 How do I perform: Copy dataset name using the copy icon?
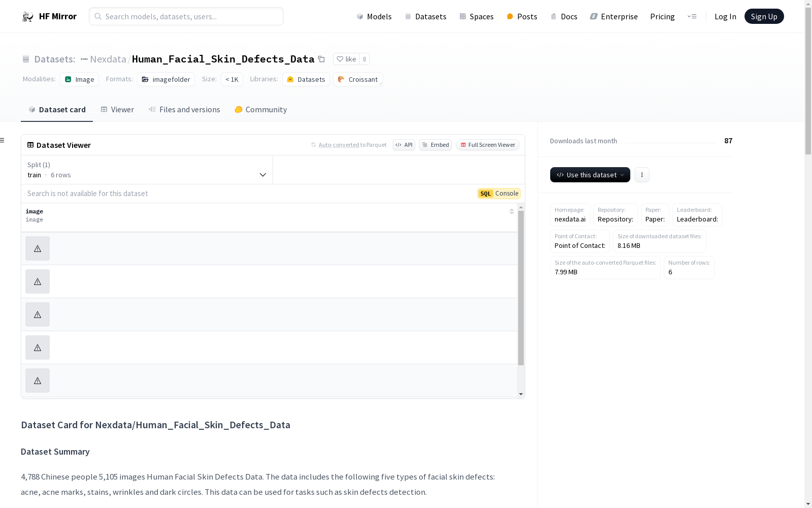(321, 59)
